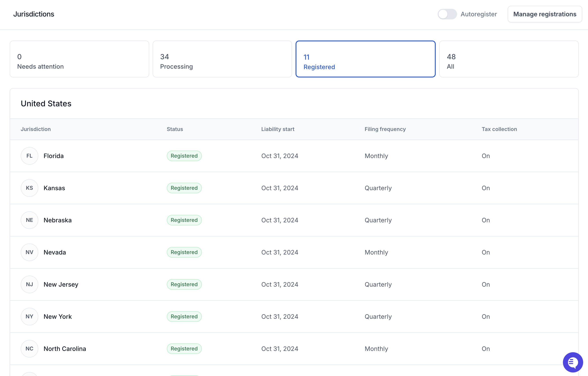Image resolution: width=588 pixels, height=376 pixels.
Task: Select the Processing filter card
Action: [222, 59]
